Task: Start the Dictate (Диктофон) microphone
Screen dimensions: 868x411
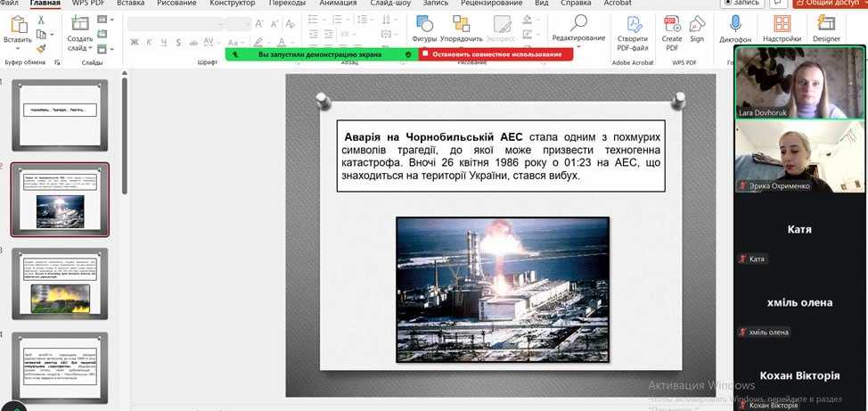Action: [x=735, y=24]
